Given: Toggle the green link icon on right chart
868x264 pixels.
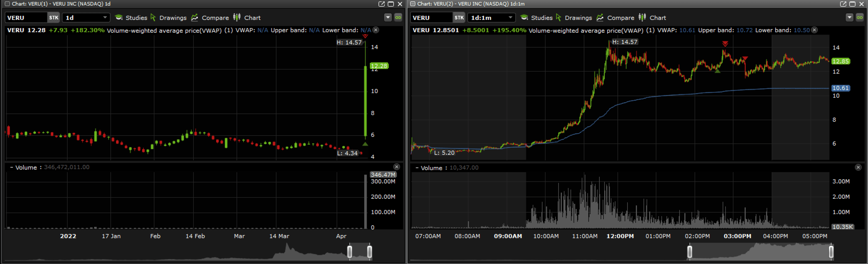Looking at the screenshot, I should coord(860,18).
